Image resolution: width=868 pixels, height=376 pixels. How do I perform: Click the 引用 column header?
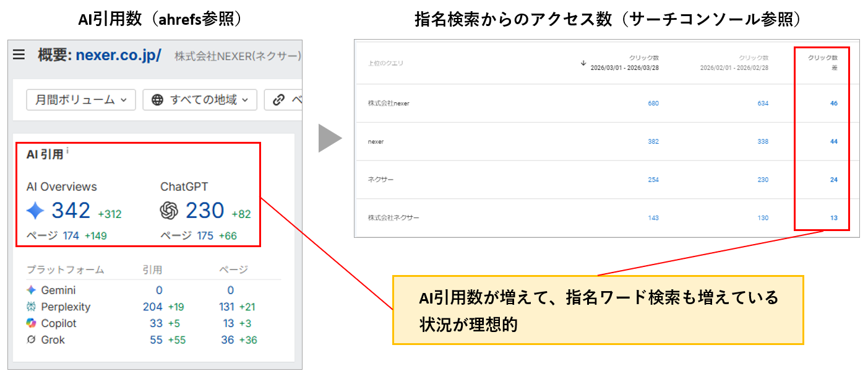pyautogui.click(x=153, y=270)
